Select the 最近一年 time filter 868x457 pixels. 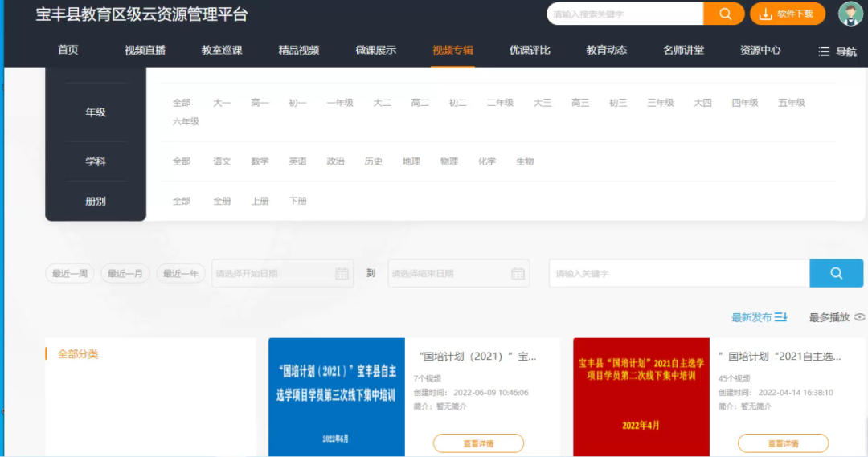pyautogui.click(x=181, y=274)
